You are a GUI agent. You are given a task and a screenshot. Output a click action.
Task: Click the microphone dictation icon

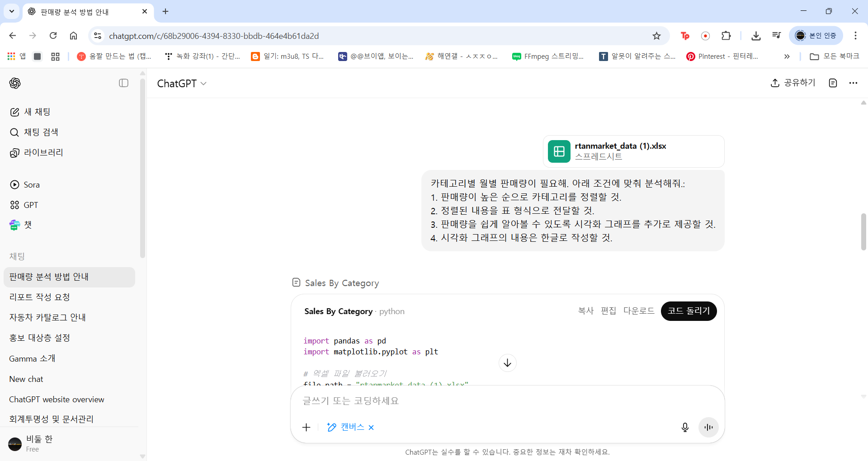[685, 428]
